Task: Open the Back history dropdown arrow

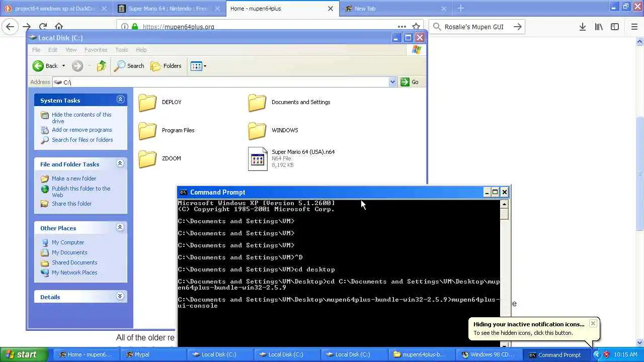Action: pos(63,66)
